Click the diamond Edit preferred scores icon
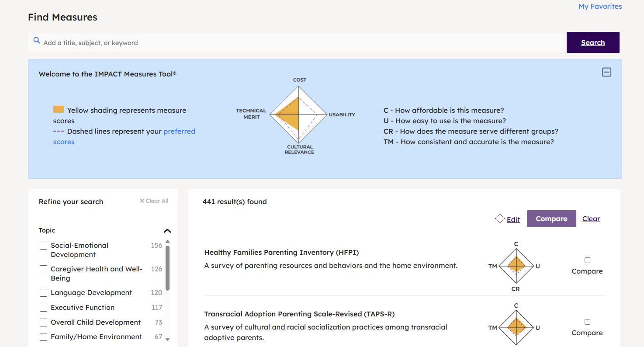Screen dimensions: 644x347 pos(500,219)
